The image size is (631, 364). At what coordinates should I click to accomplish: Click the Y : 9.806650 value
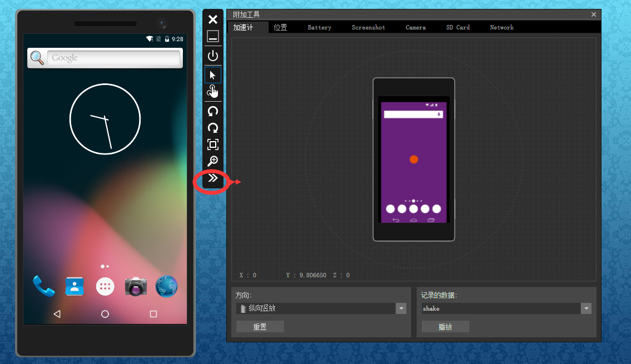306,275
